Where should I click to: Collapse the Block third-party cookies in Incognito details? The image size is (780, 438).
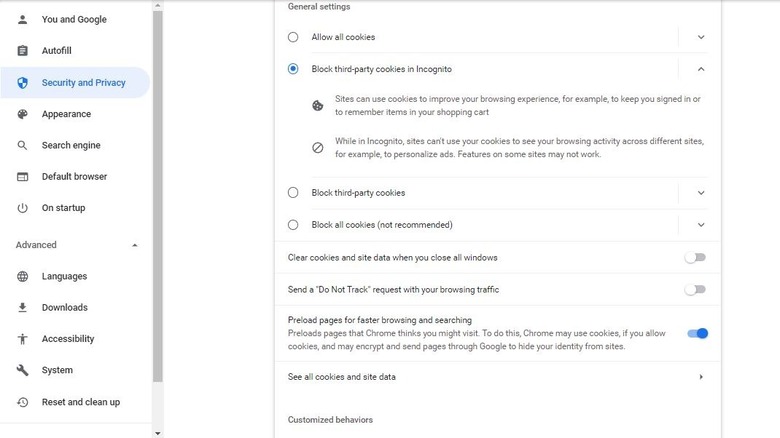701,69
